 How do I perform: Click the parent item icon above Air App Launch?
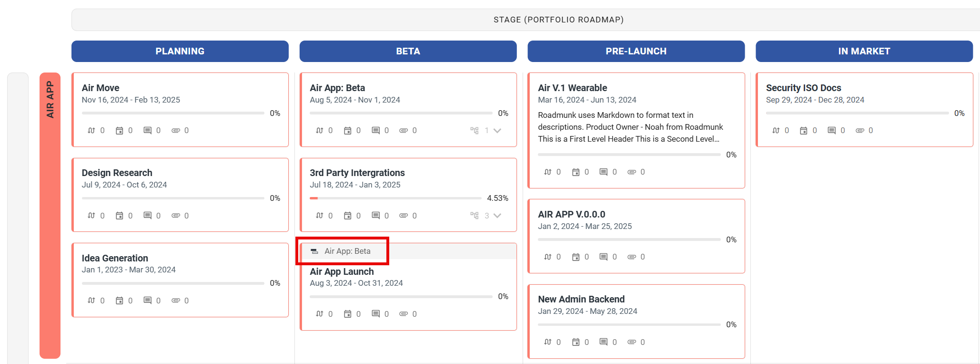click(314, 251)
